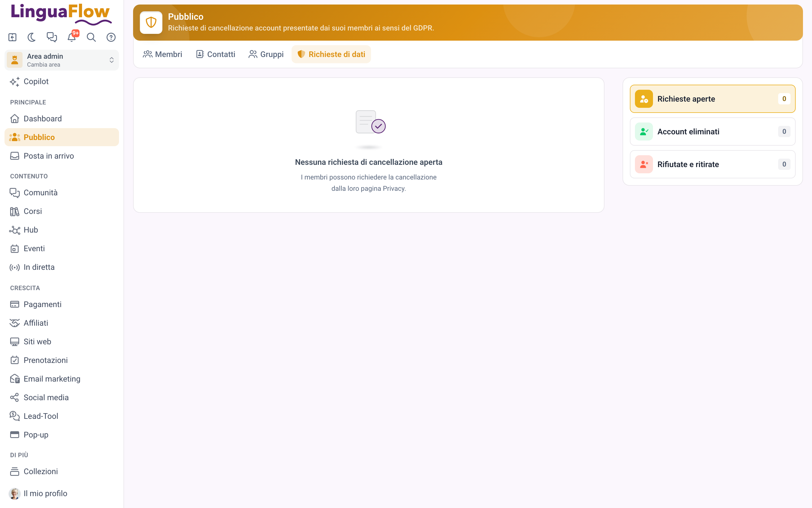Select Pubblico in the sidebar

62,137
